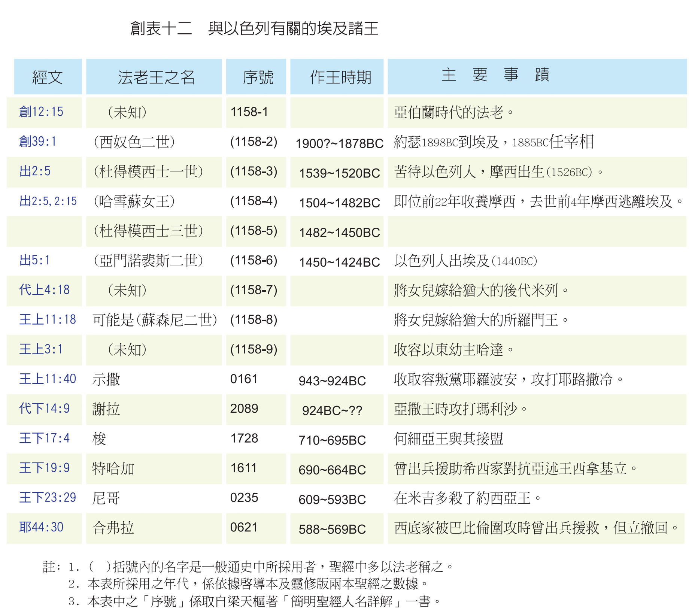Follow the 代上4:18 verse link
Viewport: 689px width, 616px height.
coord(44,290)
